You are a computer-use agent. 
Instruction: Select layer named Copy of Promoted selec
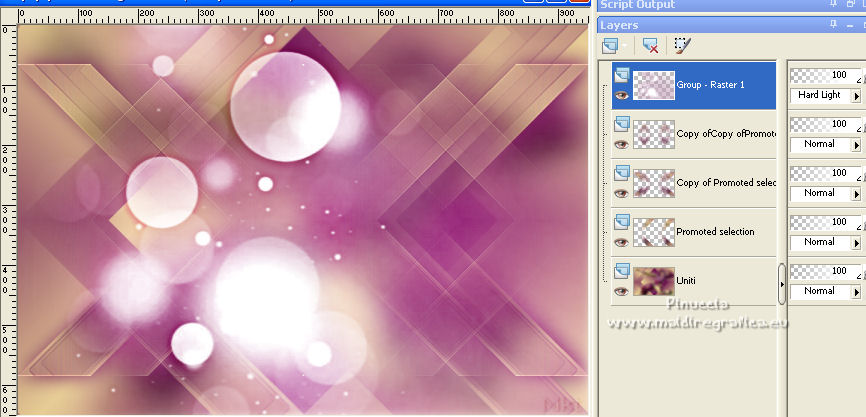click(726, 183)
